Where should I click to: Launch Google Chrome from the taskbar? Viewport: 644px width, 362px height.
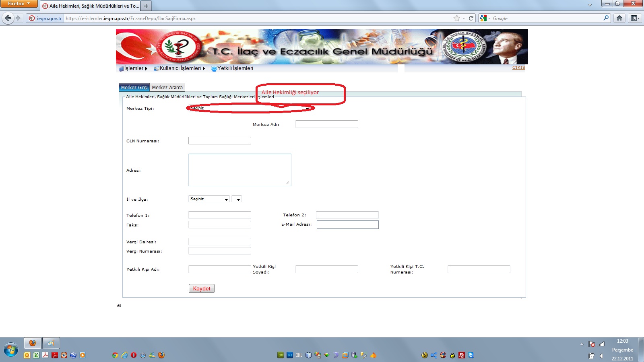click(115, 355)
